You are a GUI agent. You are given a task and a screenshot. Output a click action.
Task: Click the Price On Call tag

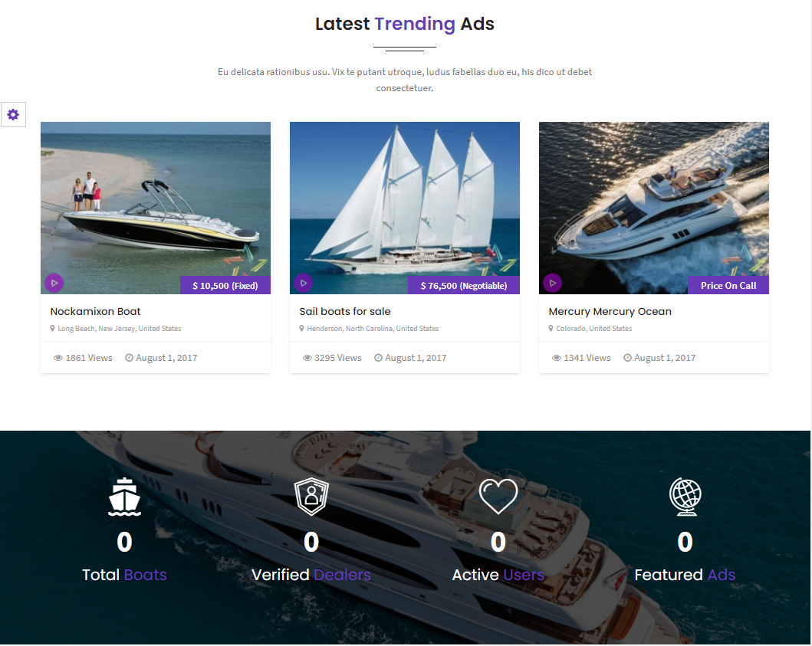[x=728, y=285]
